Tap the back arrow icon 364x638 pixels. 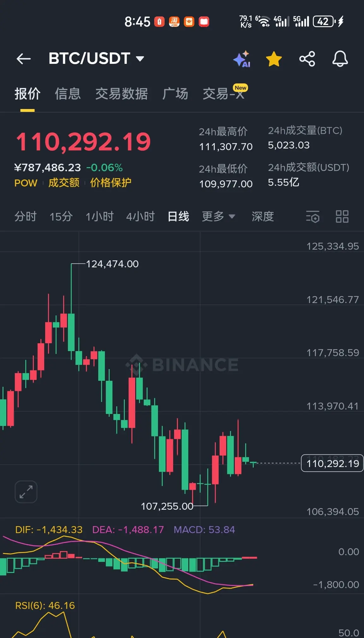(24, 58)
